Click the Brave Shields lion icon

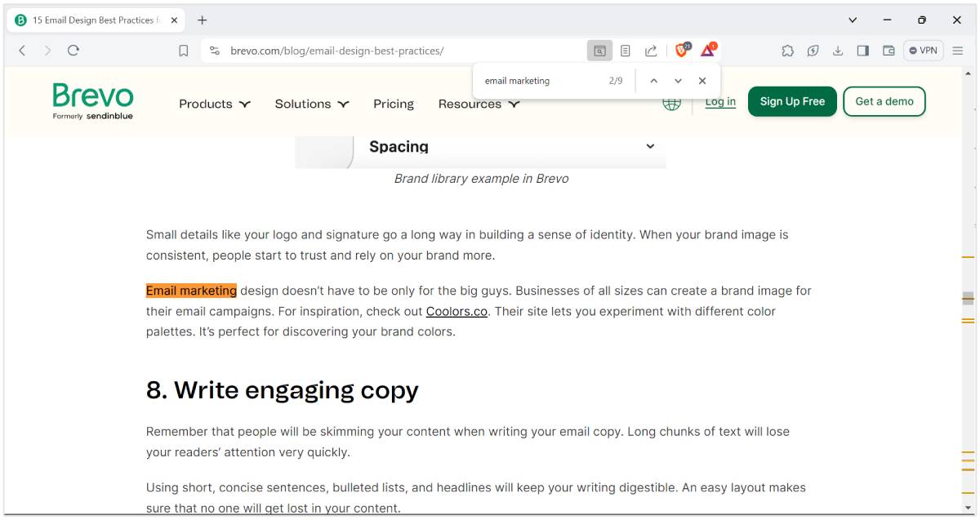pos(681,51)
